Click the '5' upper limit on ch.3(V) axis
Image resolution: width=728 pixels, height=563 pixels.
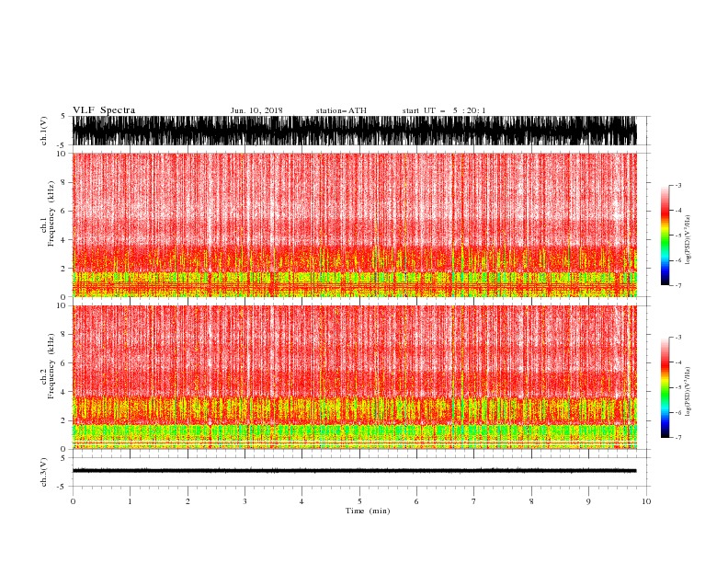pyautogui.click(x=63, y=458)
